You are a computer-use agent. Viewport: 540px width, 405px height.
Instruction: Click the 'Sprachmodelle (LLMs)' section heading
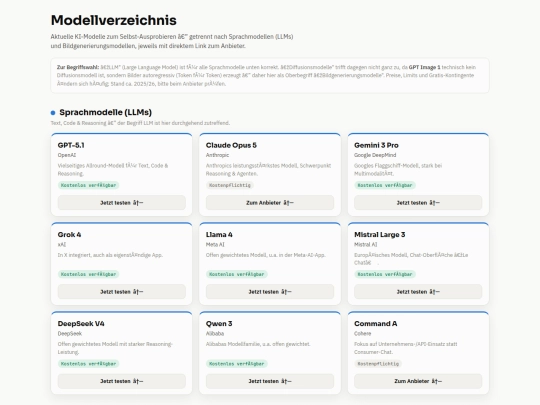[x=105, y=112]
